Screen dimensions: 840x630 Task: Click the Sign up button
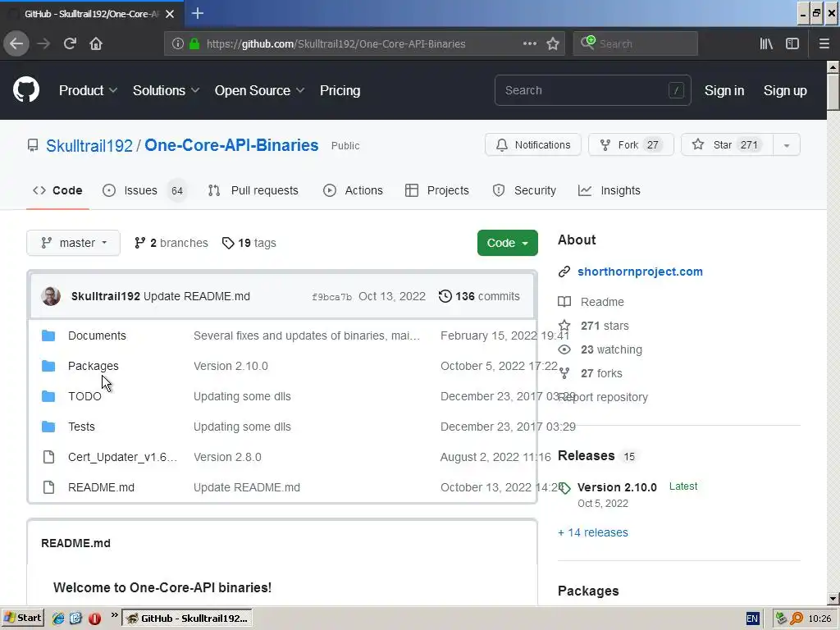coord(785,90)
